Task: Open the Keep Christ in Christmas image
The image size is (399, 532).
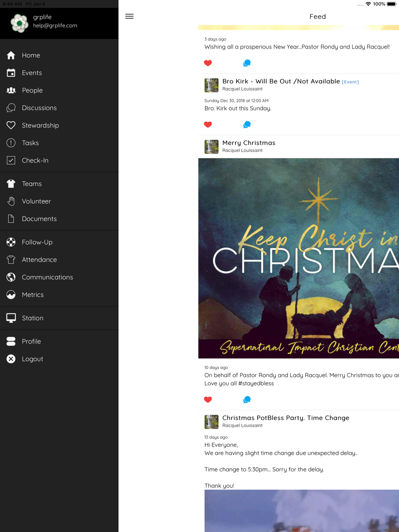Action: click(298, 258)
